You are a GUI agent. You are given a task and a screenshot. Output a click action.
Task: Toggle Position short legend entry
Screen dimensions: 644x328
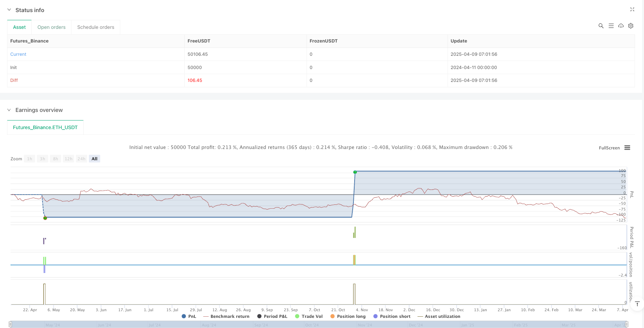392,316
